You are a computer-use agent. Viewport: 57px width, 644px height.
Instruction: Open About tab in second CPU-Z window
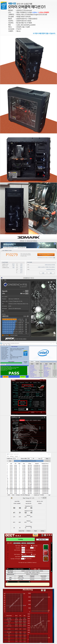(x=39, y=420)
